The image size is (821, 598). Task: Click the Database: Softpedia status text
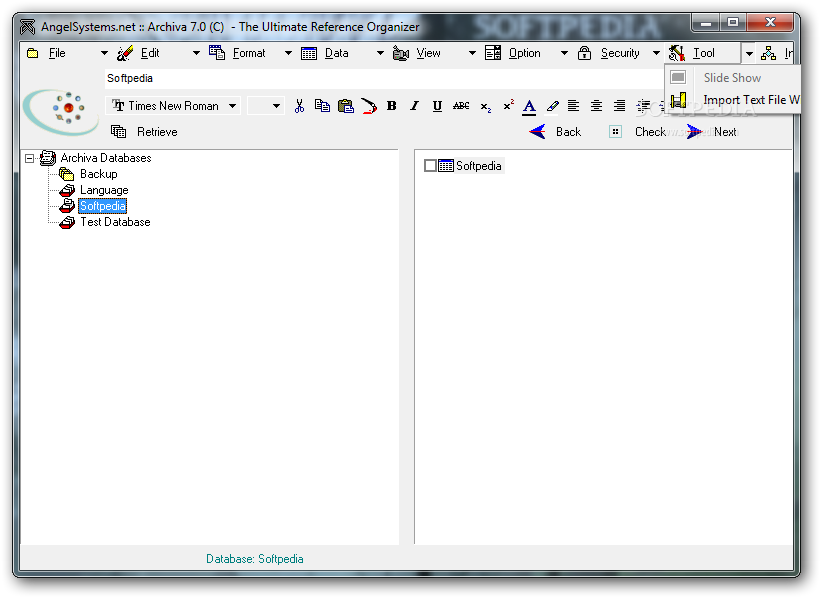pos(254,559)
